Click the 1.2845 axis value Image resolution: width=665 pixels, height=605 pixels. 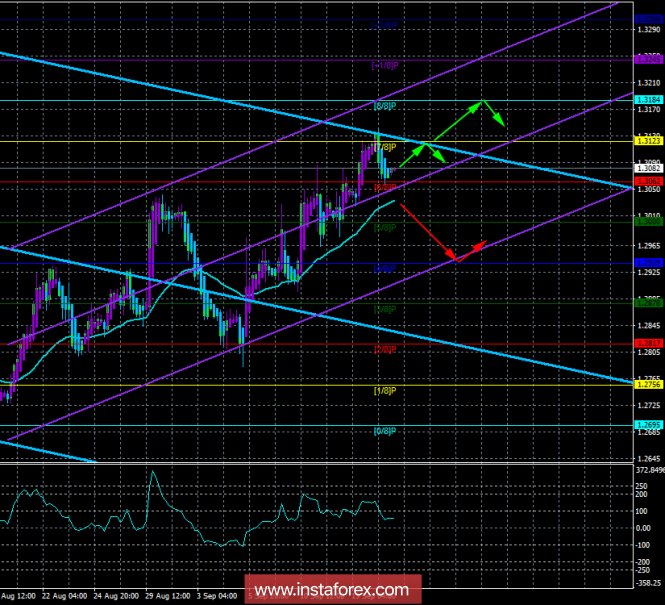pos(649,326)
